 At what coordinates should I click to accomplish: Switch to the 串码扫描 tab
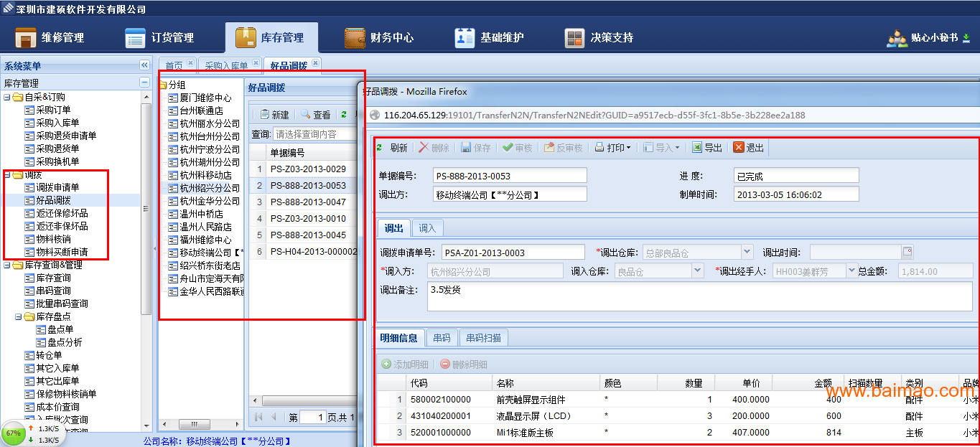click(x=483, y=338)
